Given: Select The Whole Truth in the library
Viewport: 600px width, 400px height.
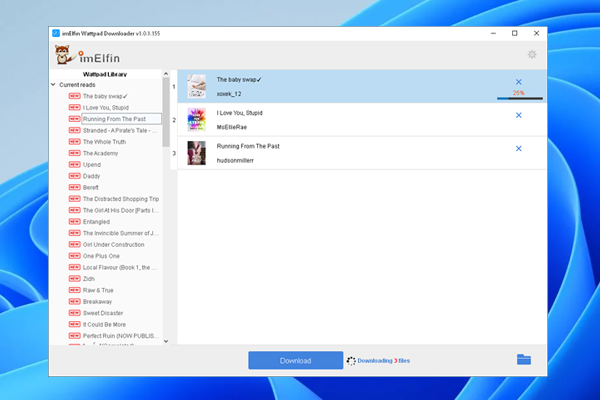Looking at the screenshot, I should (x=104, y=142).
